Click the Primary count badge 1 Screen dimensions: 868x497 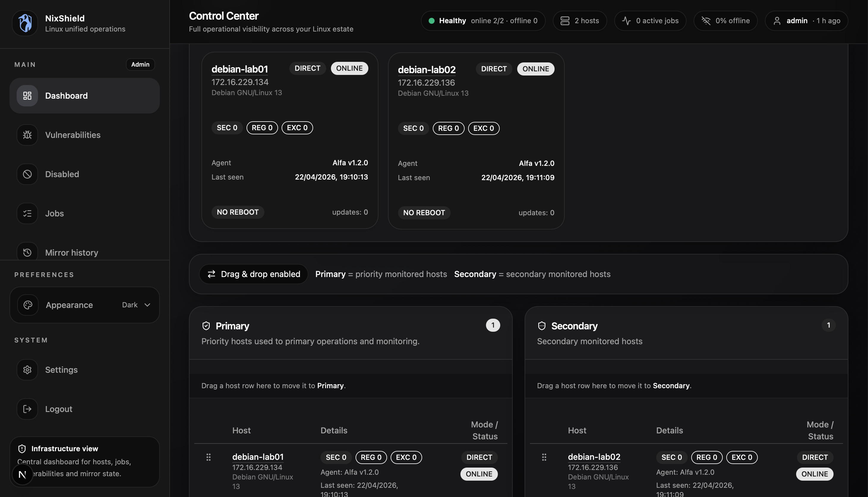pos(493,325)
